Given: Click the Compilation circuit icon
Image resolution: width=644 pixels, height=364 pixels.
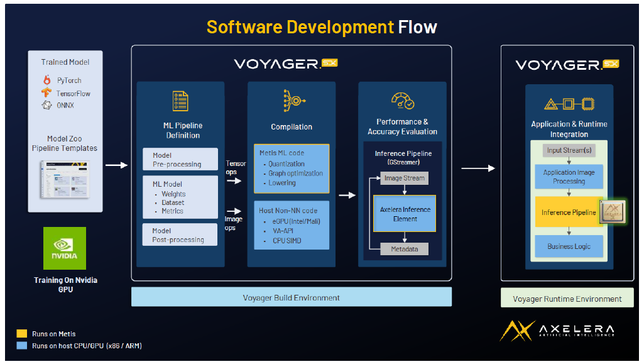Looking at the screenshot, I should click(291, 101).
